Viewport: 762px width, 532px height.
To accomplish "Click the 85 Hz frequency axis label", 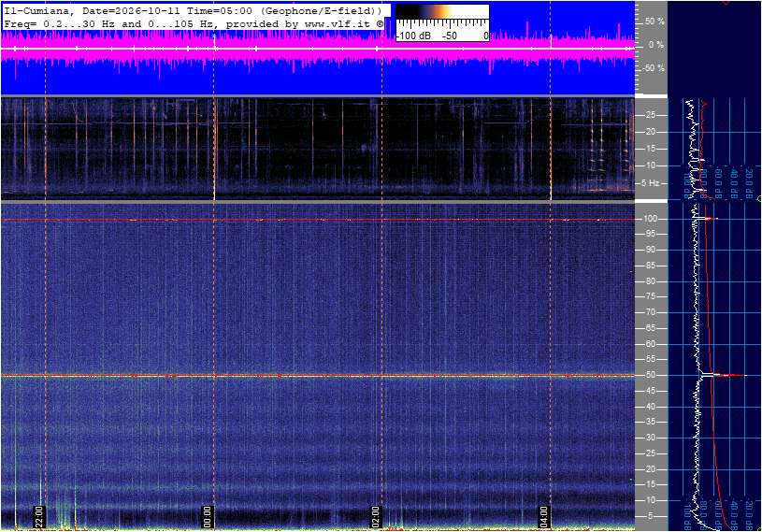I will 650,266.
